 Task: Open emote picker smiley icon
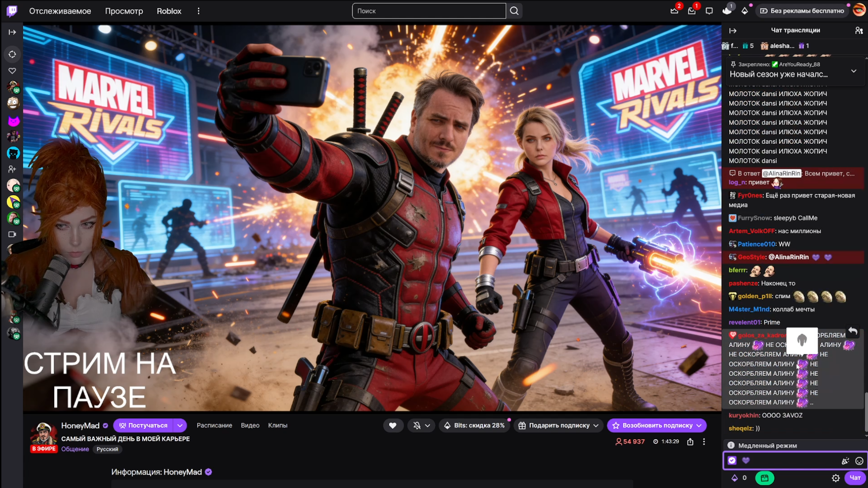(859, 461)
